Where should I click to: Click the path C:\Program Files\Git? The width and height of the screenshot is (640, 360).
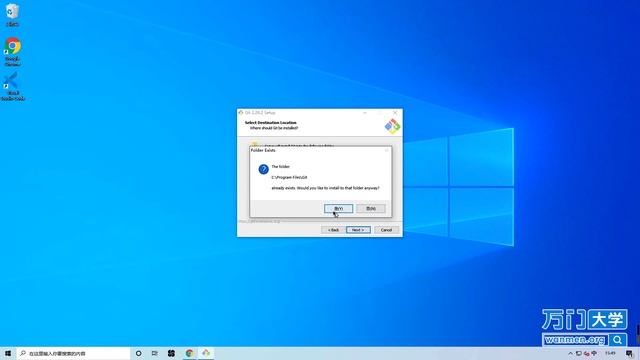(x=289, y=177)
